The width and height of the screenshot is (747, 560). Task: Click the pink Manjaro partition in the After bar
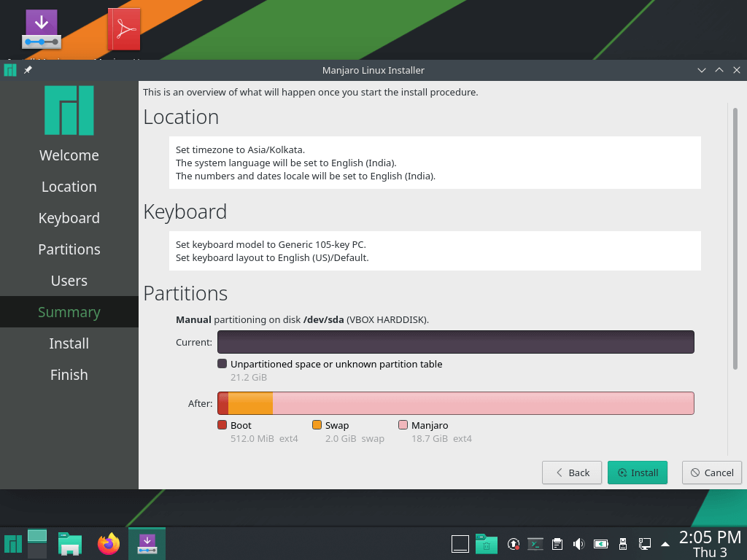click(481, 403)
